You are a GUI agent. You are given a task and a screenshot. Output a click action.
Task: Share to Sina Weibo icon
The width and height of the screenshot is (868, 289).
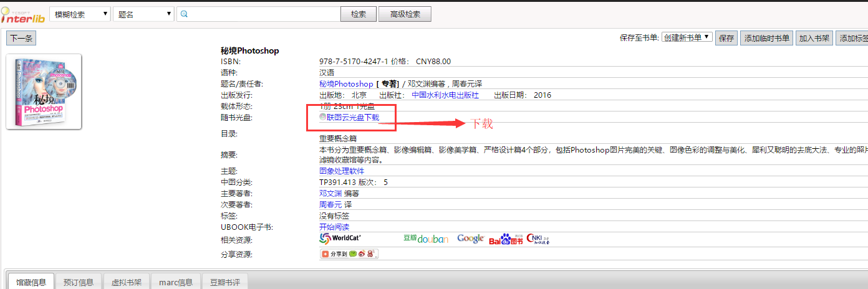[362, 254]
